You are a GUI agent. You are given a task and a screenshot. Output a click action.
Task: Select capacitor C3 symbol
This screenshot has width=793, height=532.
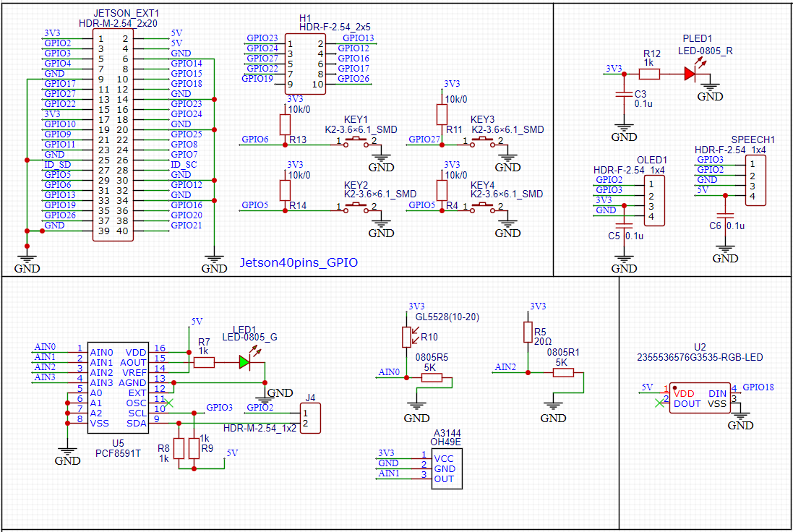point(624,95)
